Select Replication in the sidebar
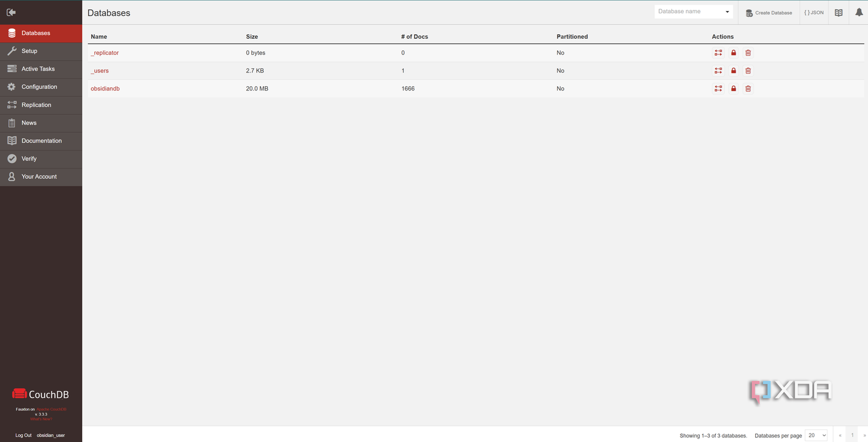The image size is (868, 442). [41, 105]
